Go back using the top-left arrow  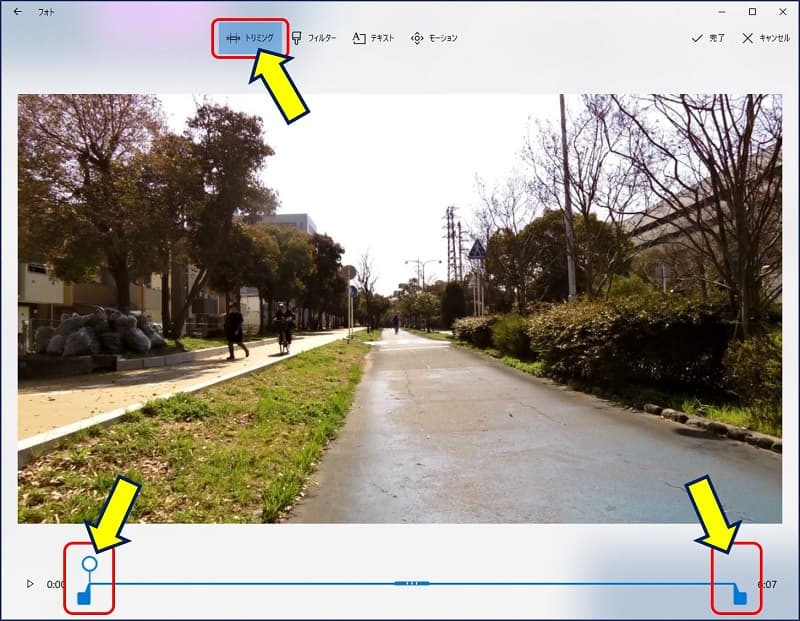(17, 12)
